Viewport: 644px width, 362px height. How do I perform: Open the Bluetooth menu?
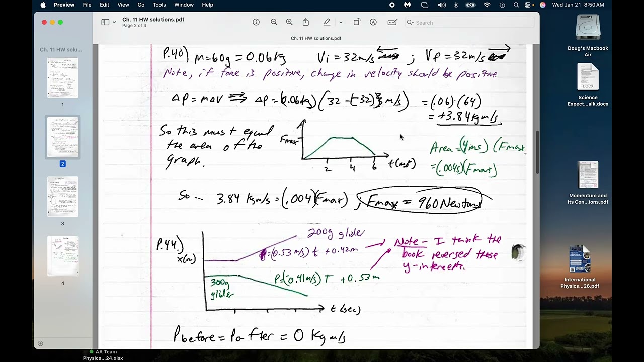pyautogui.click(x=456, y=5)
